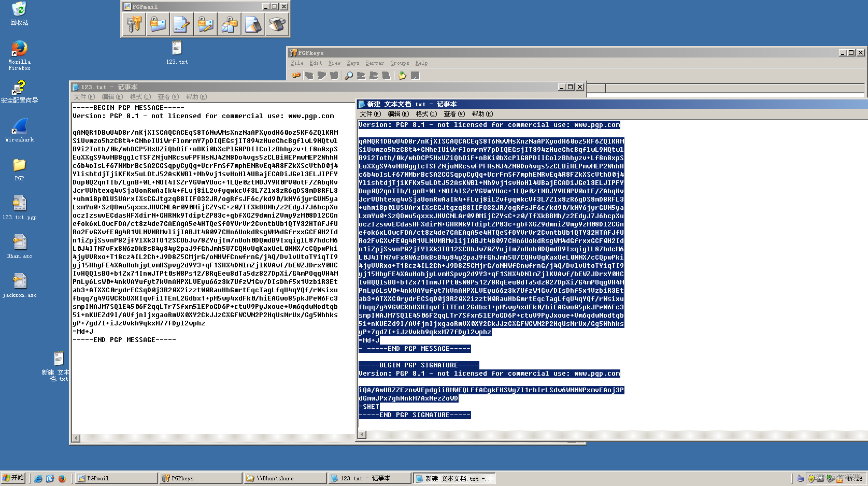Click the system clock showing 17:26

[x=855, y=478]
